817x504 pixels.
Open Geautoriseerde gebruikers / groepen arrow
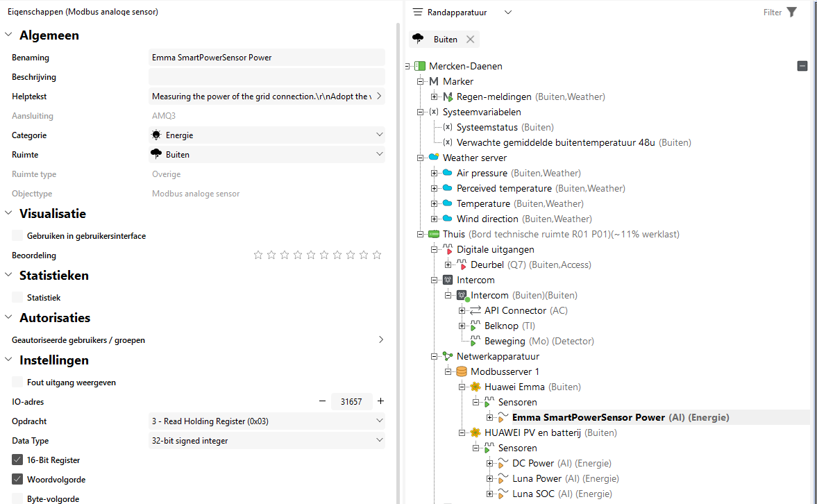click(x=381, y=339)
